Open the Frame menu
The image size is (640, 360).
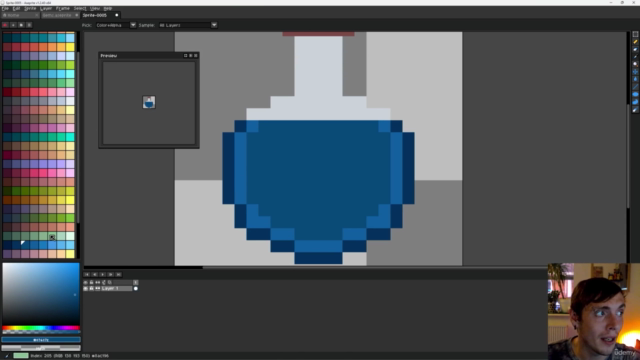pos(63,8)
